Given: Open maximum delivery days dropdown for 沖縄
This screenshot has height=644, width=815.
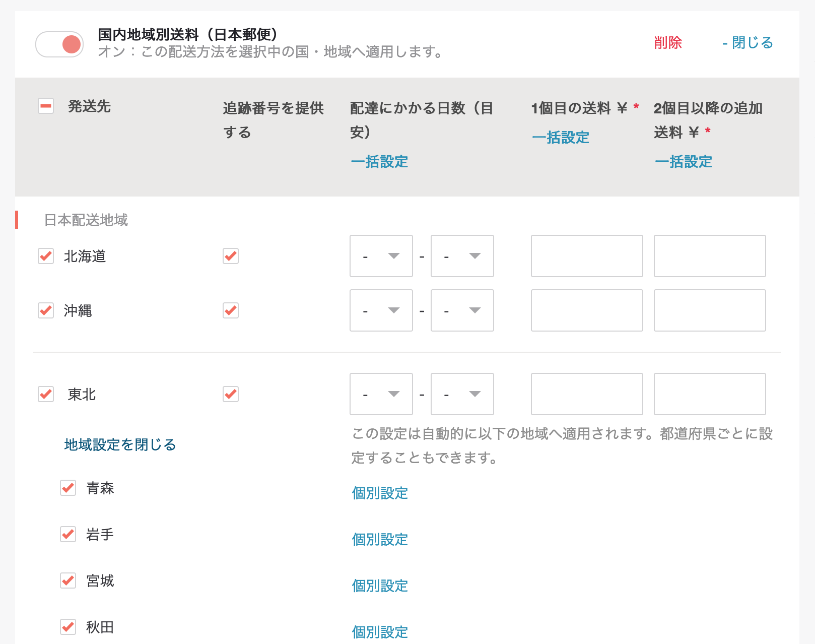Looking at the screenshot, I should (x=462, y=310).
